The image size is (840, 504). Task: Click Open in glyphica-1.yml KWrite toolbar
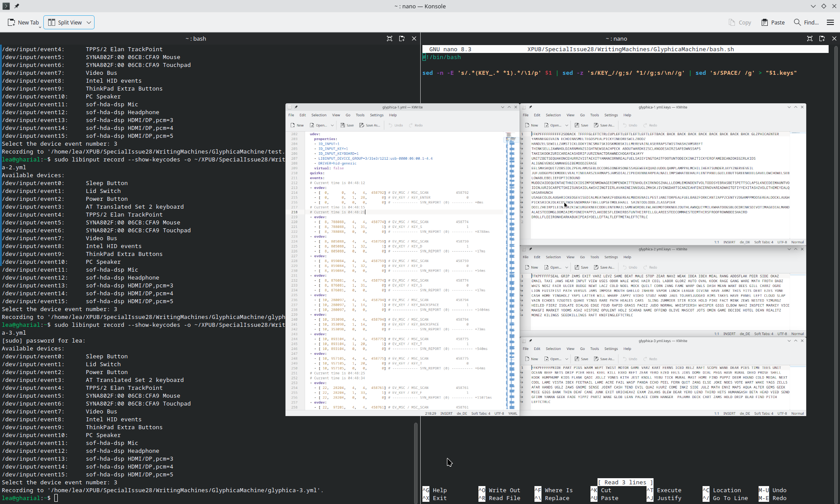click(x=318, y=125)
